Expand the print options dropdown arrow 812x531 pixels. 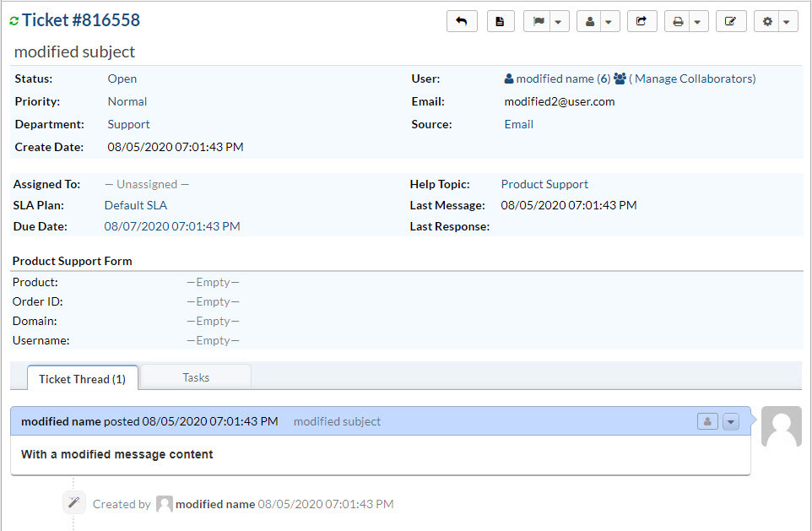[697, 21]
